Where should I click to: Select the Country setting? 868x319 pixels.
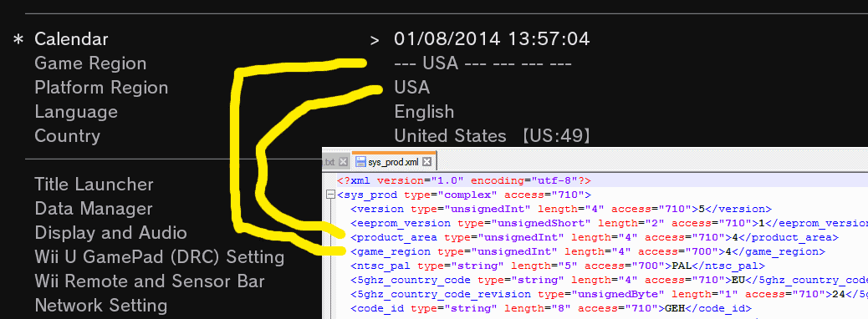pos(67,136)
